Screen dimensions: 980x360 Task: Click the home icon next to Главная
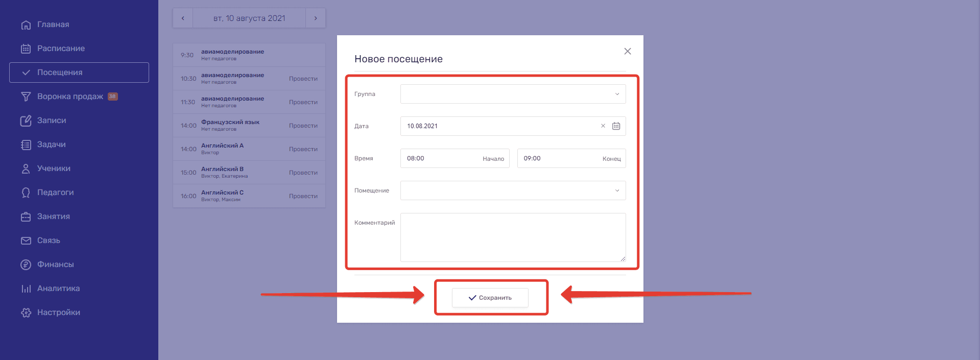pos(26,25)
